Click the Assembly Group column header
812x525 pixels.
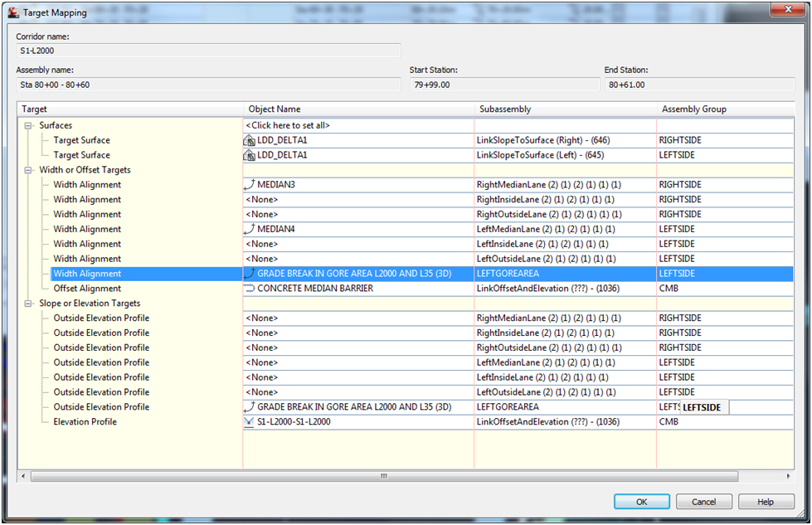725,109
